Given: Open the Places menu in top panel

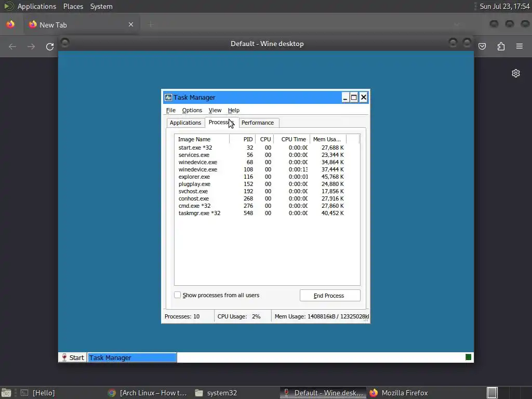Looking at the screenshot, I should [x=73, y=6].
